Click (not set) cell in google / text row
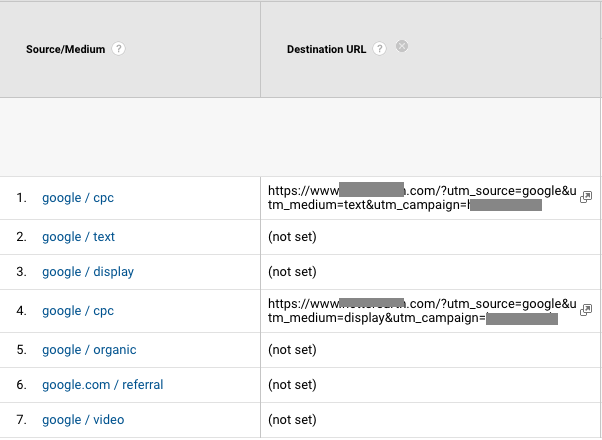Image resolution: width=602 pixels, height=440 pixels. pos(292,237)
